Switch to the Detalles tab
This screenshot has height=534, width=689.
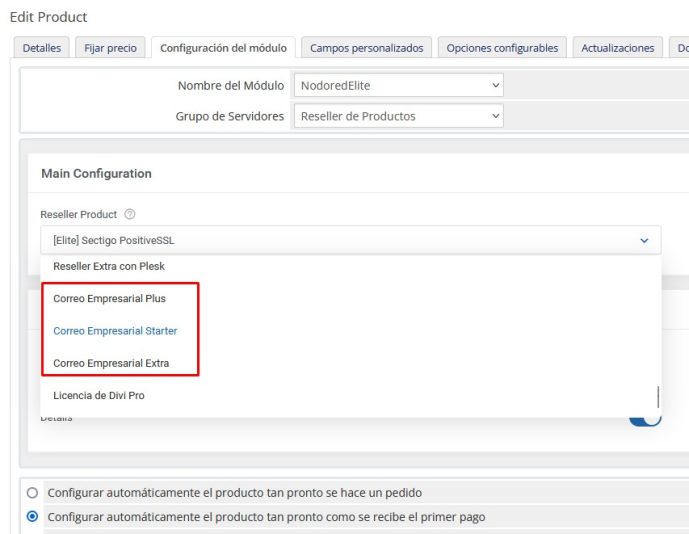[x=41, y=48]
